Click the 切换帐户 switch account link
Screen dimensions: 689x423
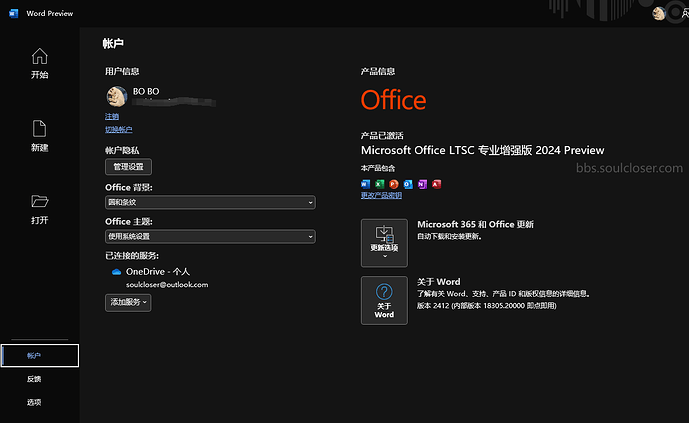click(118, 129)
